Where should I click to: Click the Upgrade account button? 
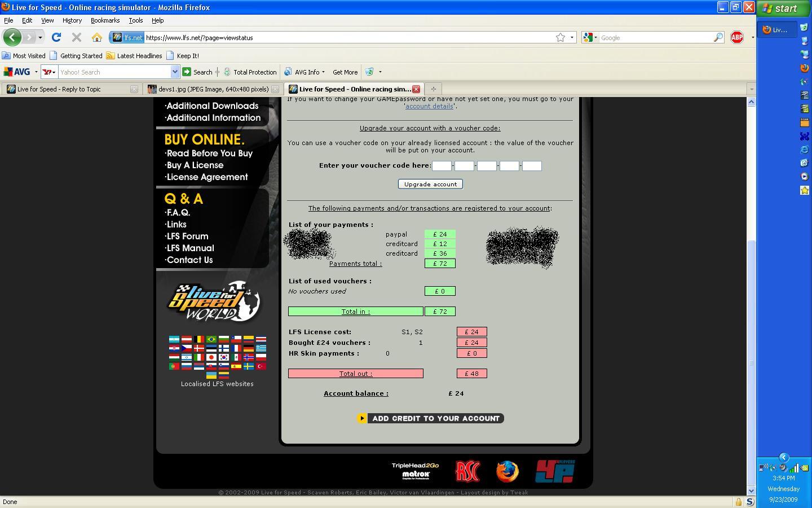(x=430, y=184)
